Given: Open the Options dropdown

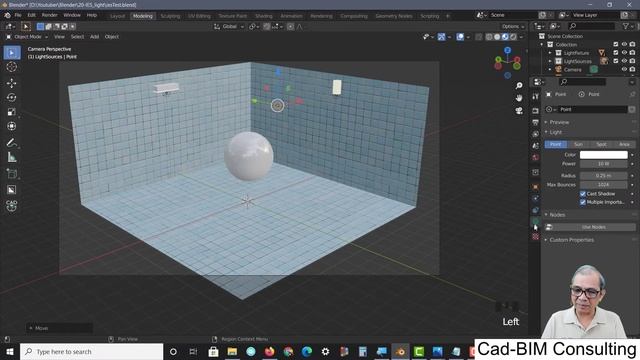Looking at the screenshot, I should pyautogui.click(x=513, y=27).
